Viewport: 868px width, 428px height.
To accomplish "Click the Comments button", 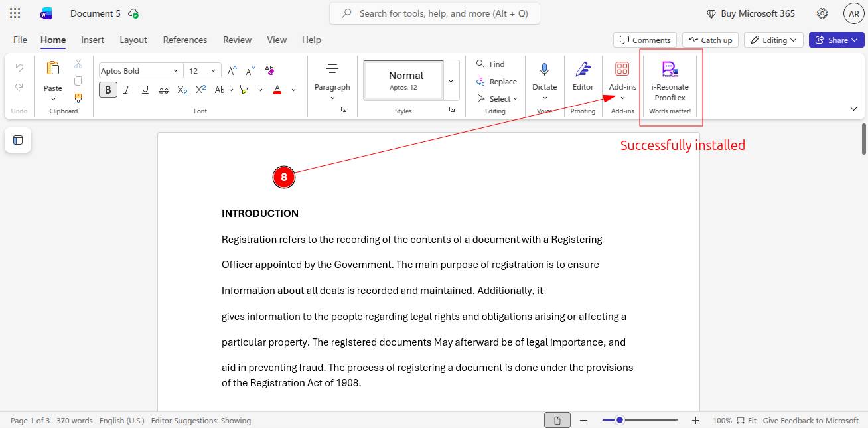I will 644,40.
